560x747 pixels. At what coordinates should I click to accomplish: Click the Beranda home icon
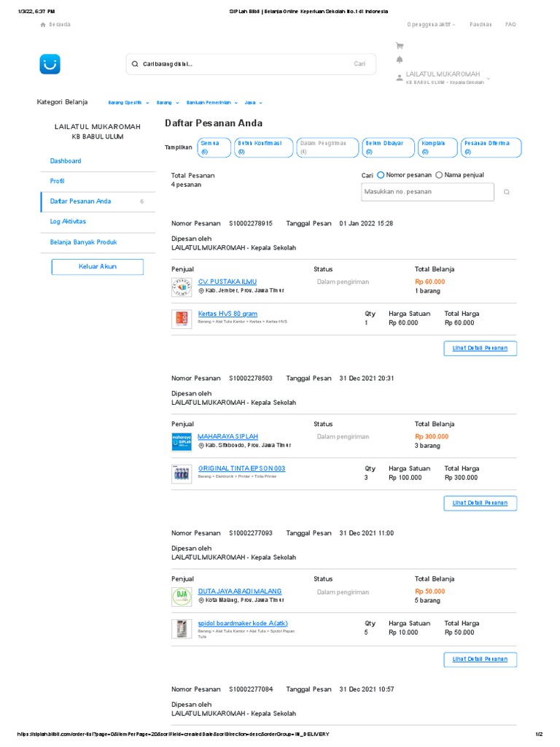point(43,25)
